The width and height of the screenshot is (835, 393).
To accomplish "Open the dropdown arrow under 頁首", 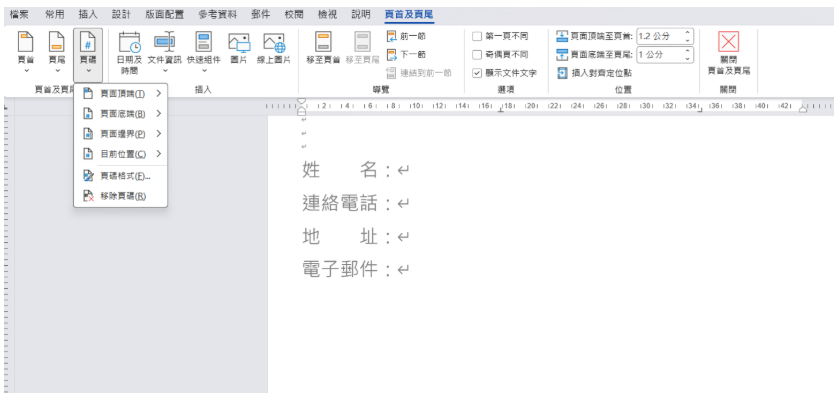I will coord(26,70).
